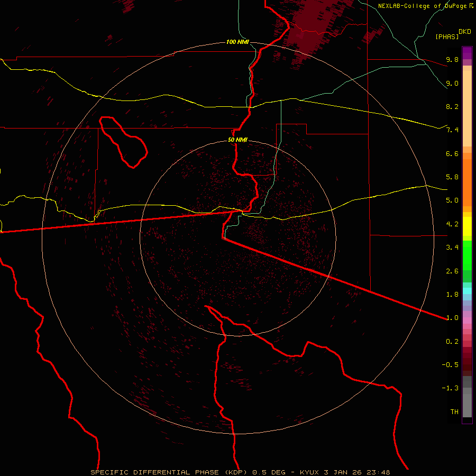The image size is (476, 476).
Task: Click the 100 NMI range ring label
Action: 237,42
